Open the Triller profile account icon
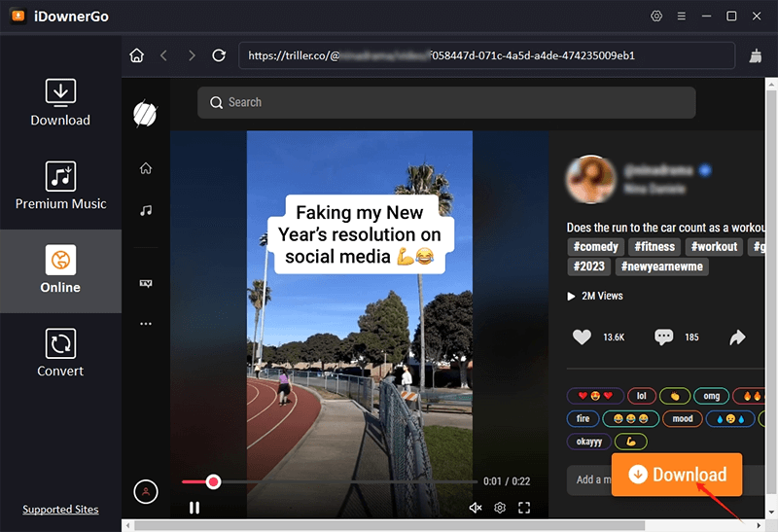Screen dimensions: 778x532 146,492
